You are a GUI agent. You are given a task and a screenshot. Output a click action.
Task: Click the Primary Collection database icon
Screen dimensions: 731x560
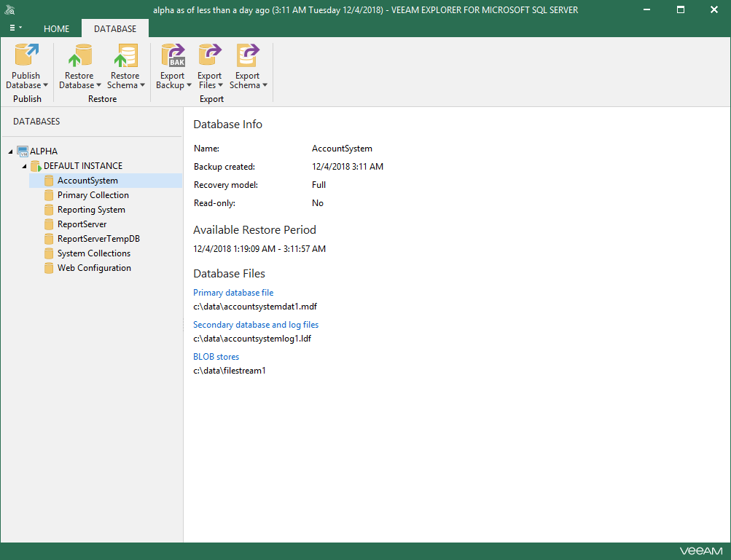tap(49, 195)
